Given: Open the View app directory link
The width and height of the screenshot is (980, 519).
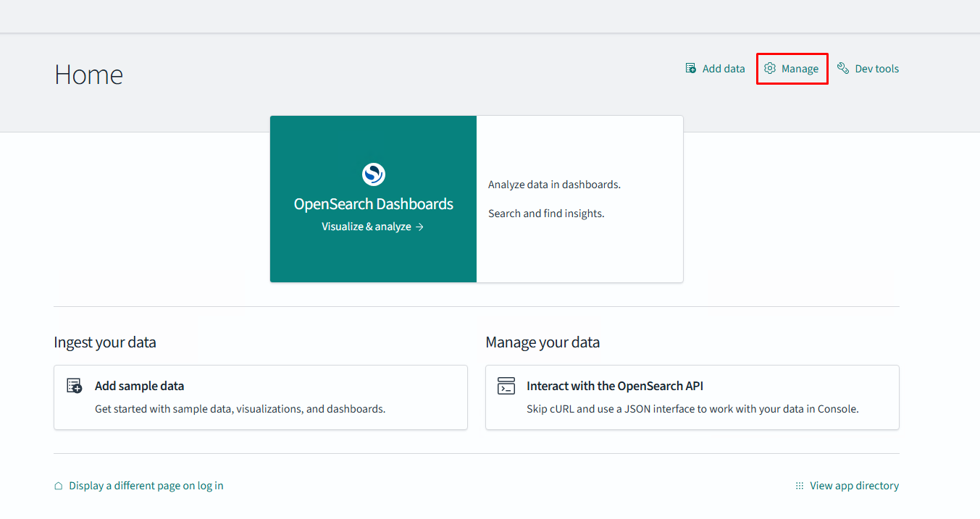Looking at the screenshot, I should [854, 486].
